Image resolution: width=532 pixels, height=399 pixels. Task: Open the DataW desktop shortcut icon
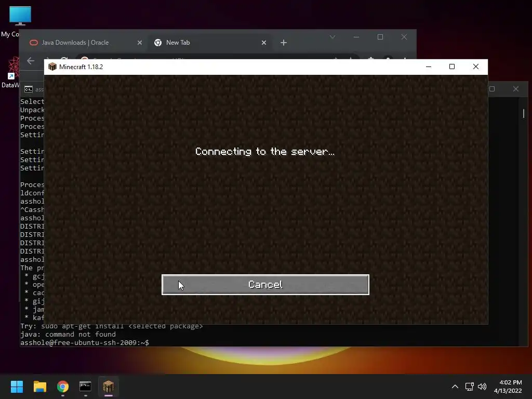point(12,68)
